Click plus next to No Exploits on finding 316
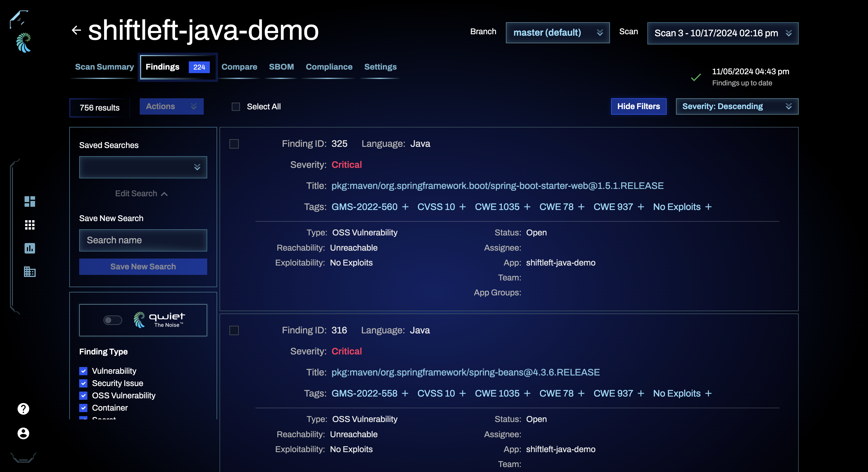868x472 pixels. [x=708, y=393]
